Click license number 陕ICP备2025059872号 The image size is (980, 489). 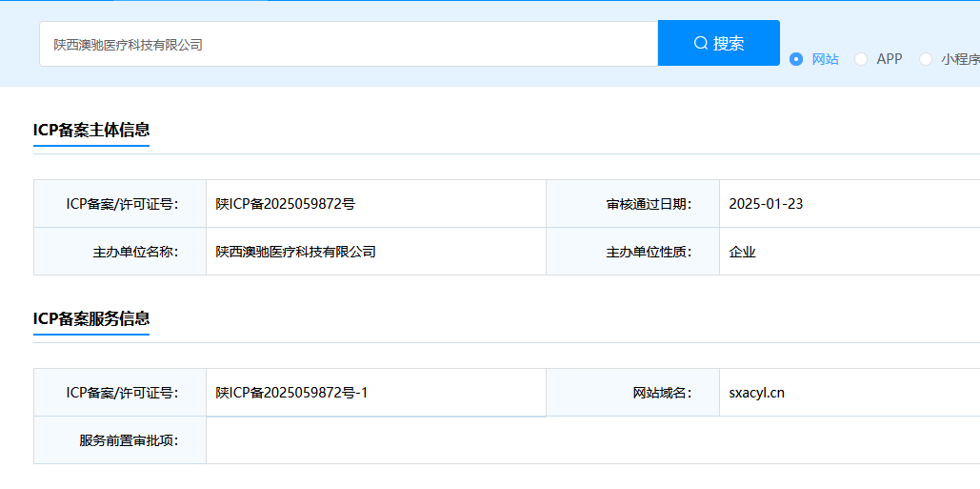[286, 204]
